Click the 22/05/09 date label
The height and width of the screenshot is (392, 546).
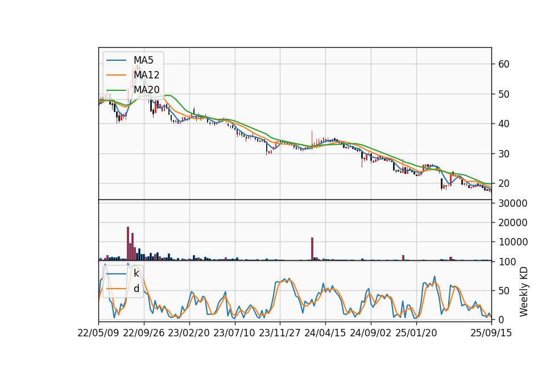tap(98, 333)
